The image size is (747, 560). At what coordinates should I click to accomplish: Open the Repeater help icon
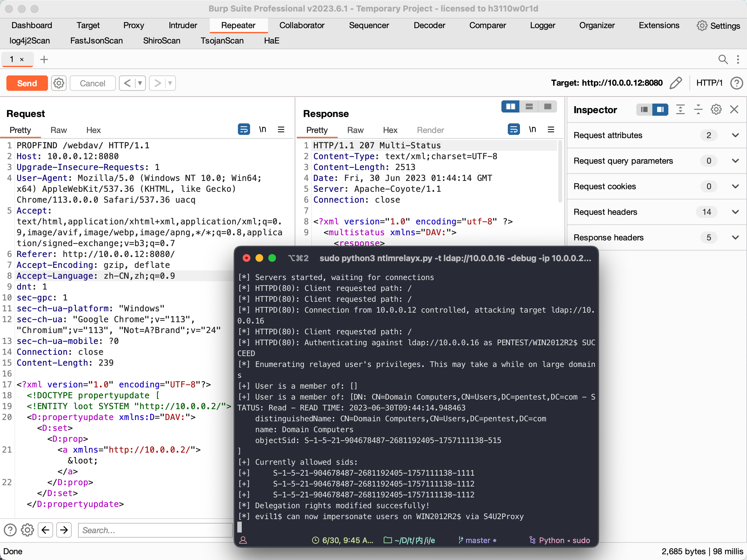(736, 83)
